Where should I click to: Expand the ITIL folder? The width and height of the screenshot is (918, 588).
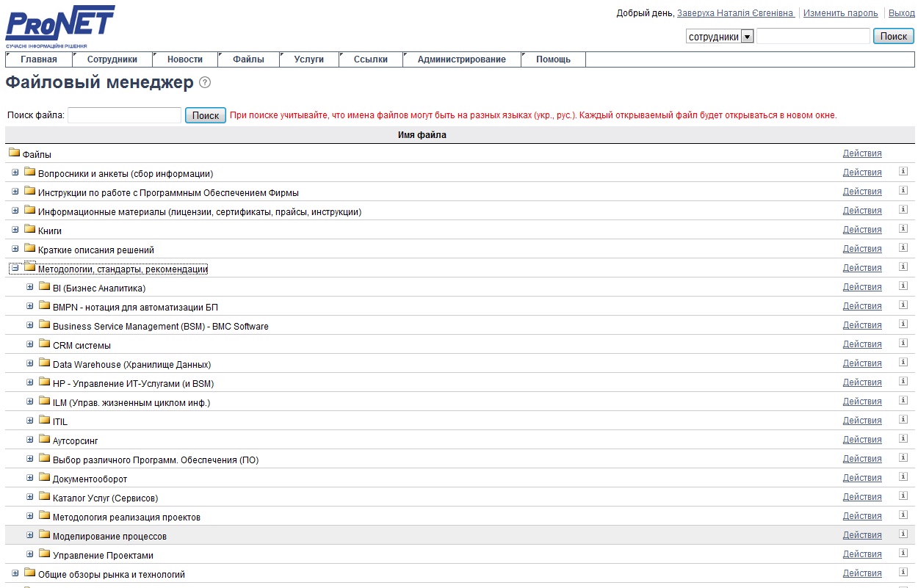[30, 421]
